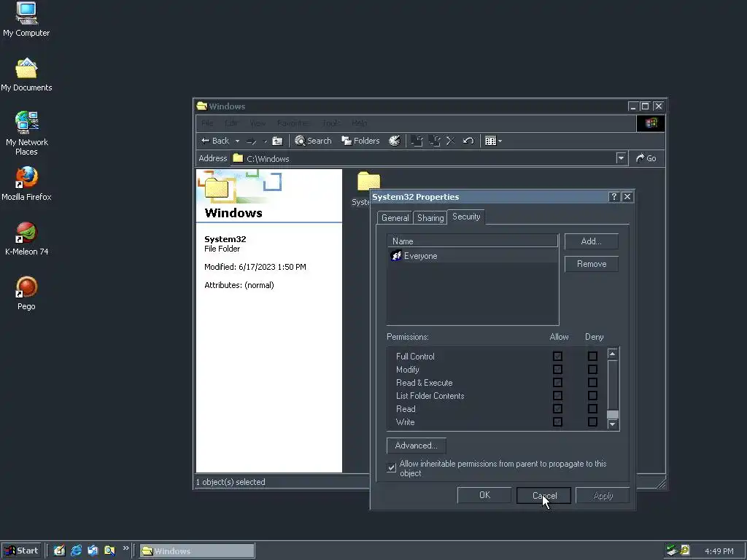
Task: Open the Address bar dropdown
Action: (x=621, y=158)
